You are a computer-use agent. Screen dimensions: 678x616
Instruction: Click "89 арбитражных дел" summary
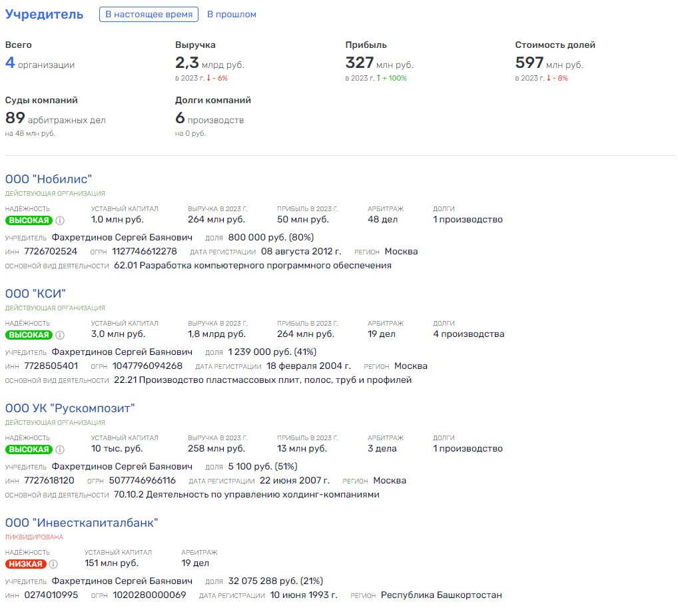(x=55, y=118)
